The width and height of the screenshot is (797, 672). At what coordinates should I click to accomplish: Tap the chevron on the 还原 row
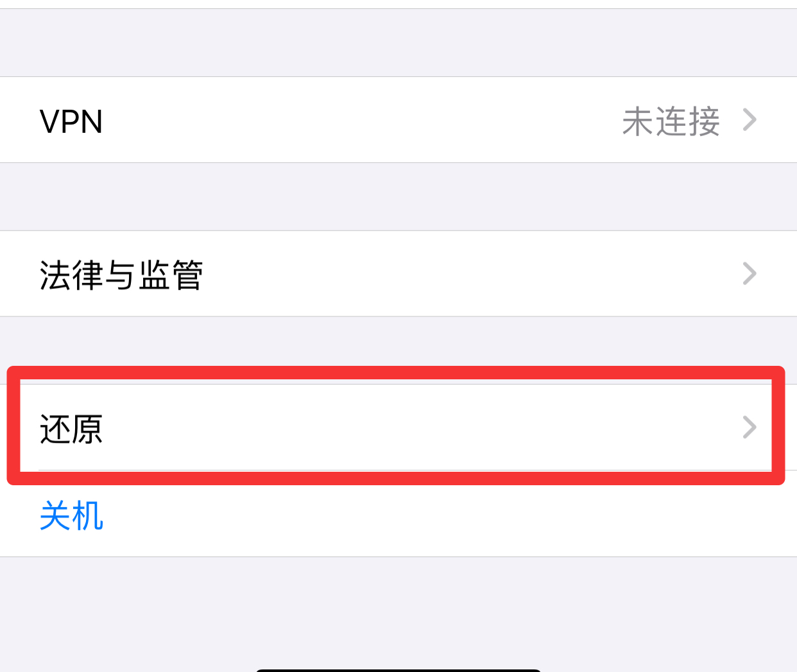click(x=750, y=427)
